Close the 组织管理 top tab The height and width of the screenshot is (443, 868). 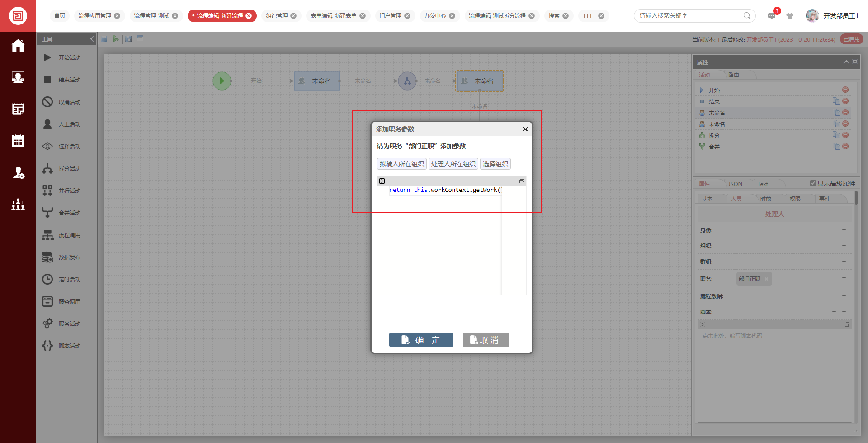coord(293,16)
